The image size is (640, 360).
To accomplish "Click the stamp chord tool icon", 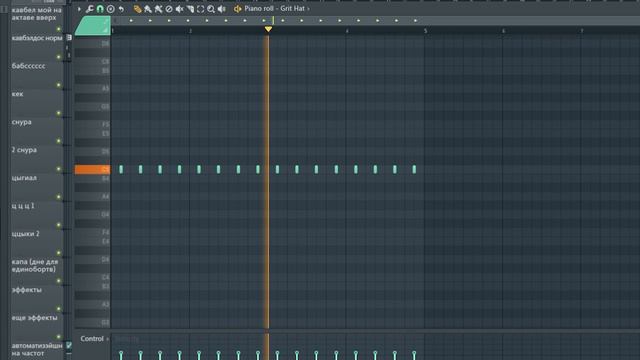I will click(111, 9).
